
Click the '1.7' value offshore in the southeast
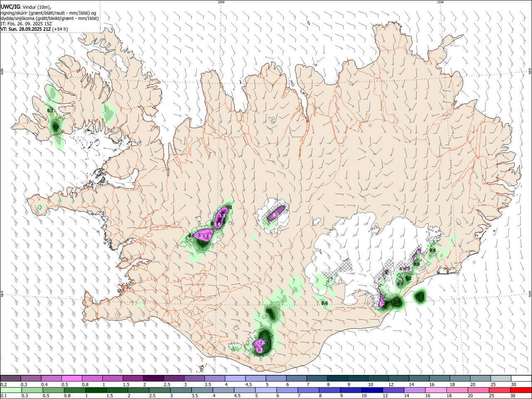pos(421,296)
